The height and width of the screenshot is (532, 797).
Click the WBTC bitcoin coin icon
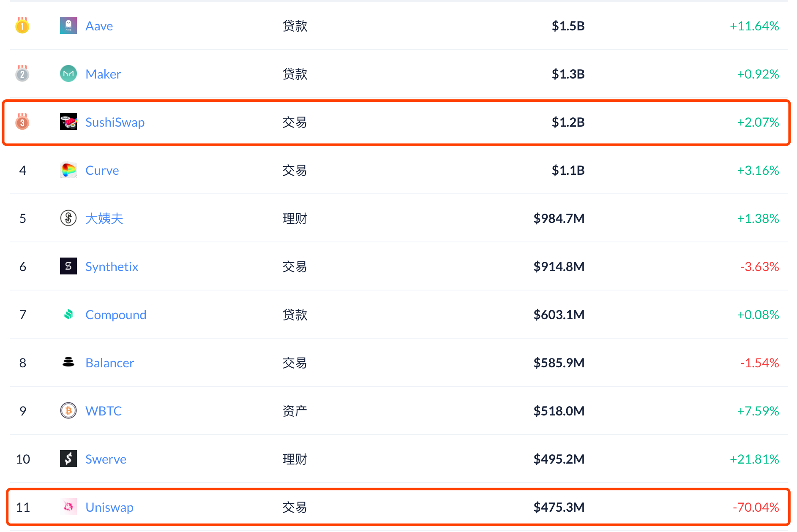tap(68, 410)
